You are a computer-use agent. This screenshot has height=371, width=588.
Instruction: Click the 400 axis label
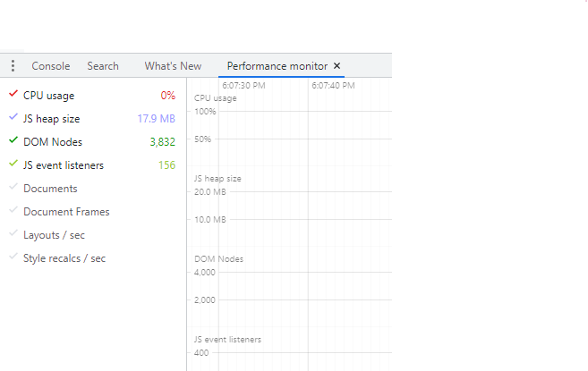pos(201,352)
